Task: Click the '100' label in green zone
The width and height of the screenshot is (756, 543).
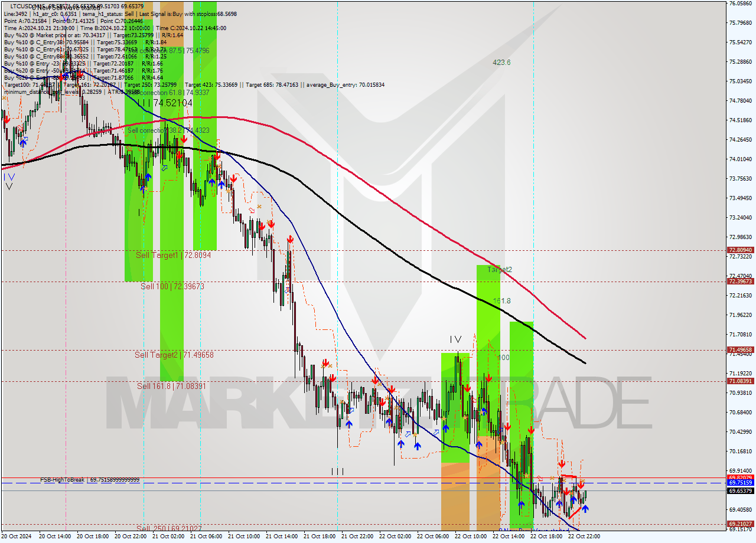Action: (x=503, y=358)
